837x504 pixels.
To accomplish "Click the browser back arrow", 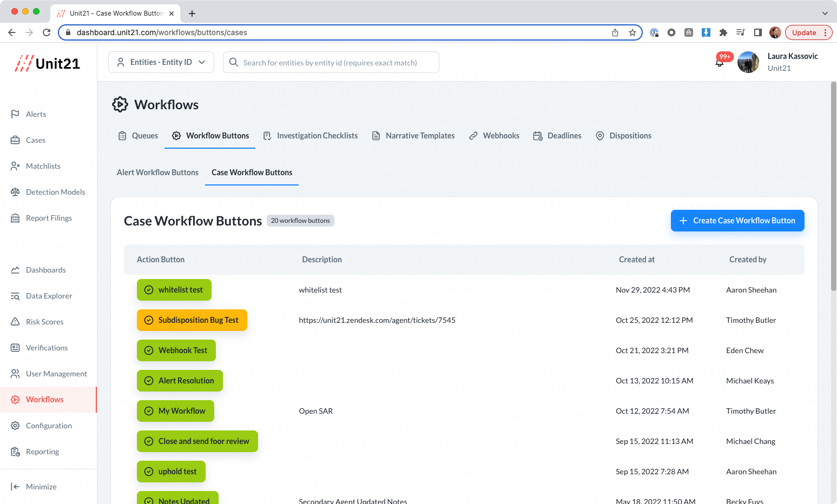I will pyautogui.click(x=12, y=32).
